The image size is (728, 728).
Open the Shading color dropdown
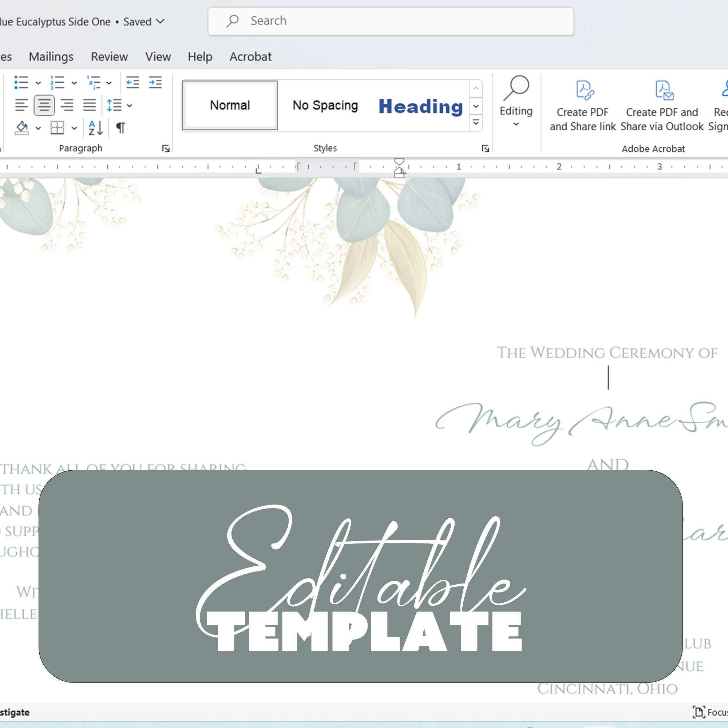click(x=38, y=129)
